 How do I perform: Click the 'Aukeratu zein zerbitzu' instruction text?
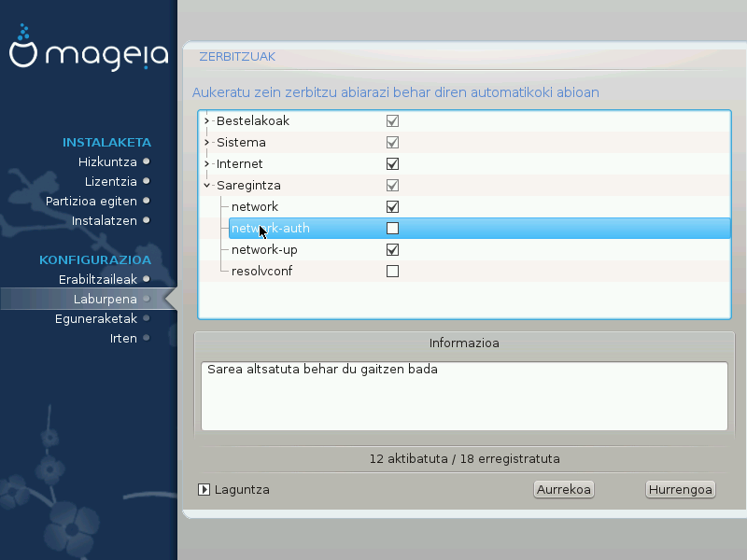coord(395,92)
